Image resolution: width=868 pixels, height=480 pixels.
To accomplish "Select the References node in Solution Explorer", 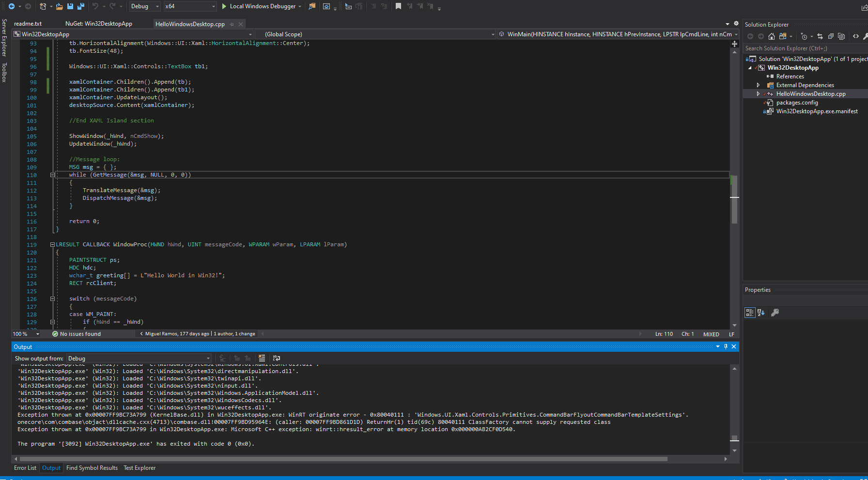I will (x=790, y=76).
